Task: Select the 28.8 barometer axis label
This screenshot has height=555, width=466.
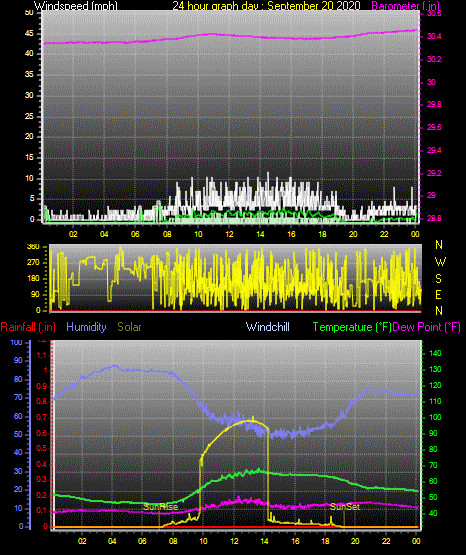Action: (434, 218)
